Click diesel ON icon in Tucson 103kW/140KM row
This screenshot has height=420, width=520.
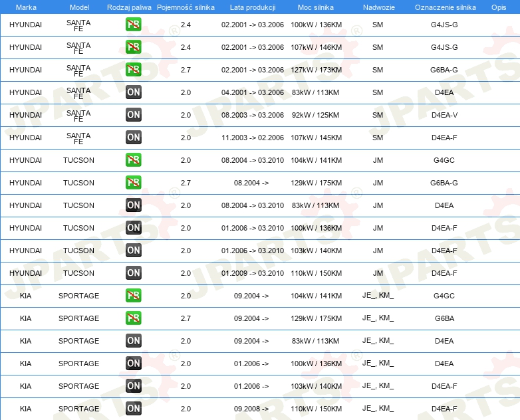point(133,251)
